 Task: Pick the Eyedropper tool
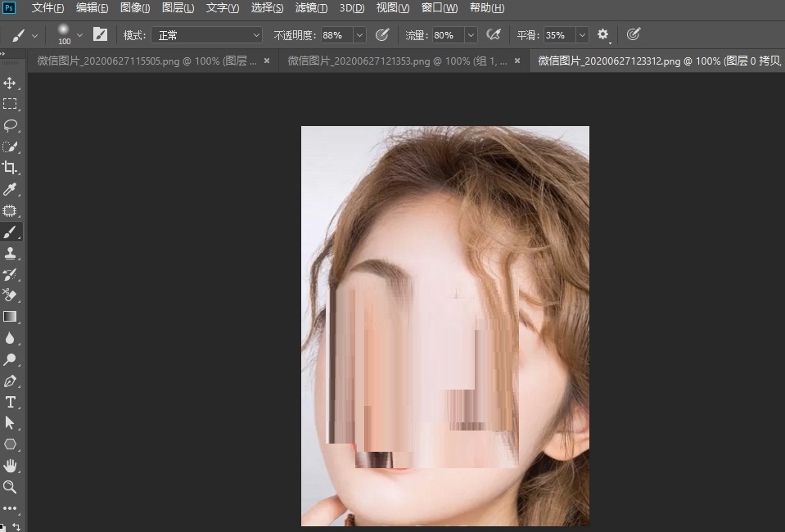[11, 189]
